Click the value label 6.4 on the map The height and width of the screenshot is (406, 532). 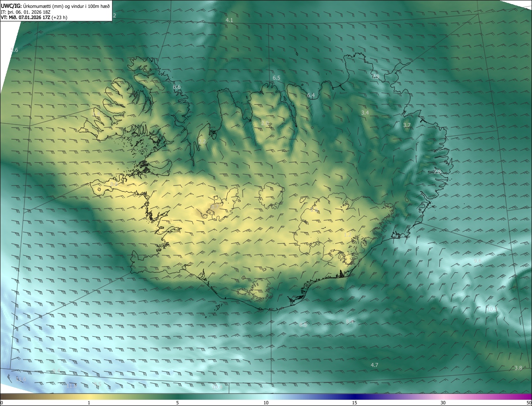click(x=311, y=95)
